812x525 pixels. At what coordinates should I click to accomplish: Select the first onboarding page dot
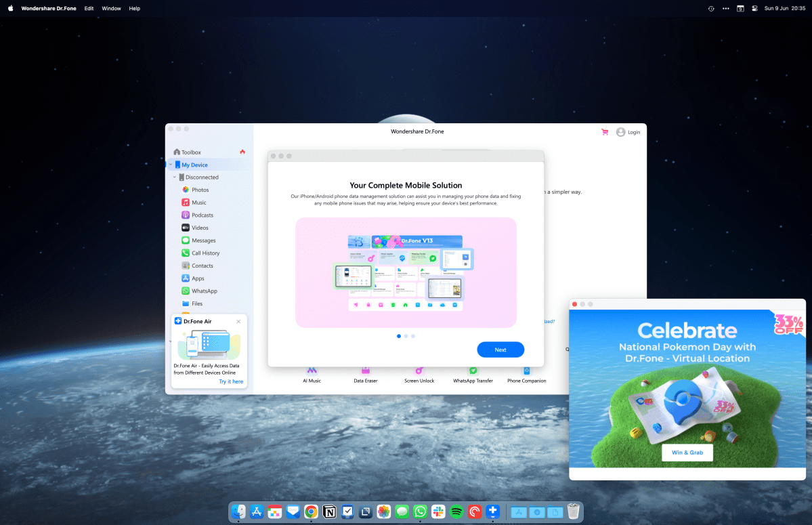click(x=399, y=336)
